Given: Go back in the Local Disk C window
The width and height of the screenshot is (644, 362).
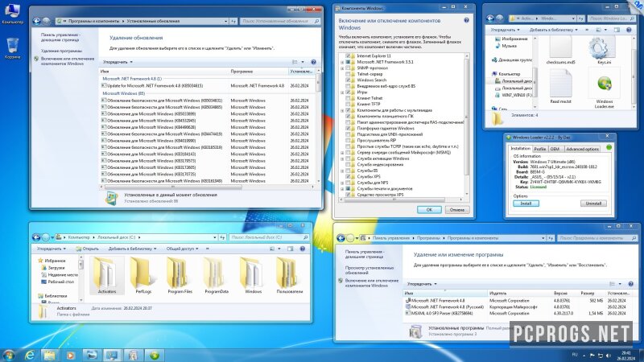Looking at the screenshot, I should pos(36,237).
